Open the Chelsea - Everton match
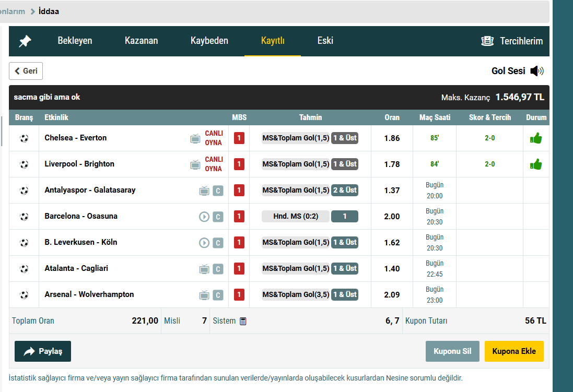Image resolution: width=573 pixels, height=392 pixels. coord(76,138)
